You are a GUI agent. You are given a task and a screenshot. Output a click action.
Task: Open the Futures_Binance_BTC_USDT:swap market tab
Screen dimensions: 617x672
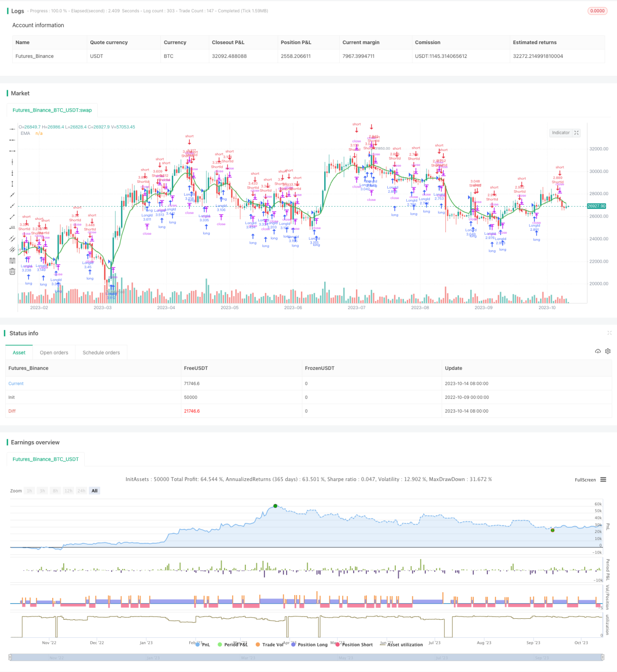pos(52,110)
